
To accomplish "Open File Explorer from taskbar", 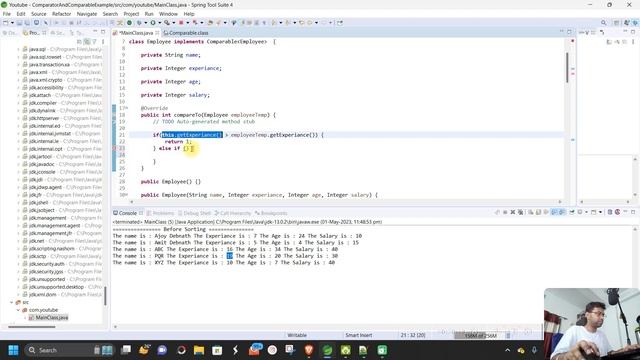I will 199,350.
